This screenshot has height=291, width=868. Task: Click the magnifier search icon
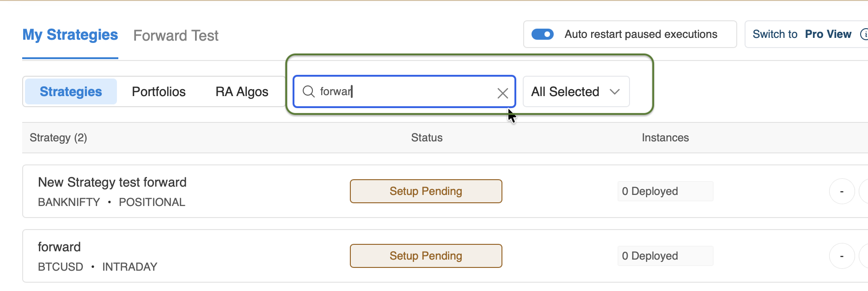[308, 91]
